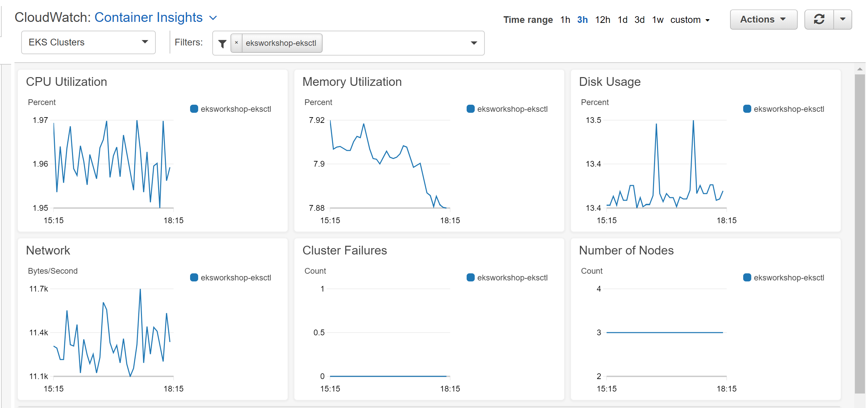Open the custom time range dropdown
This screenshot has height=408, width=868.
[690, 20]
